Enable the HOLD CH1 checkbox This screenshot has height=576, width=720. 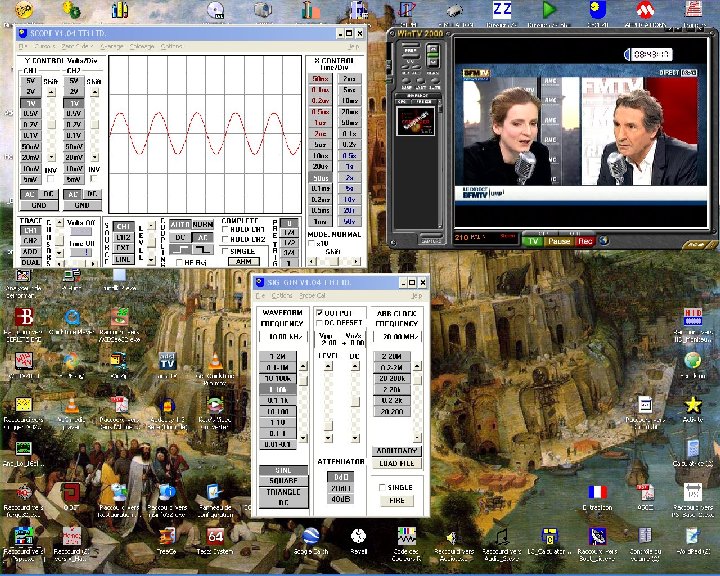click(x=225, y=229)
